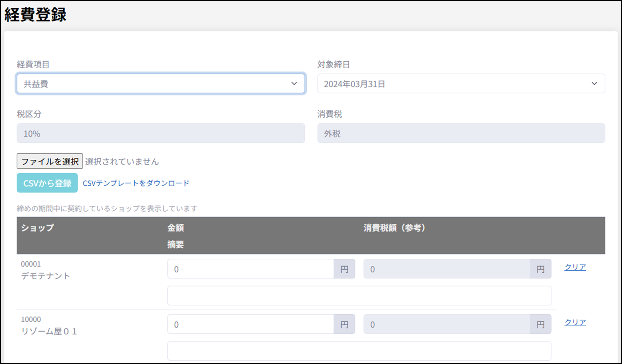Click the 消費税額 field for リゾーム屋01
This screenshot has width=622, height=364.
[446, 324]
